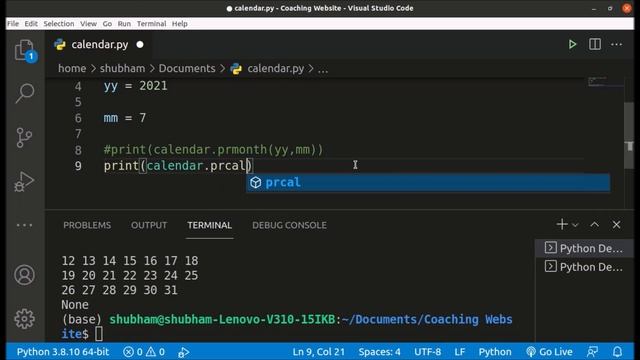
Task: Open Source Control view icon
Action: (x=24, y=138)
